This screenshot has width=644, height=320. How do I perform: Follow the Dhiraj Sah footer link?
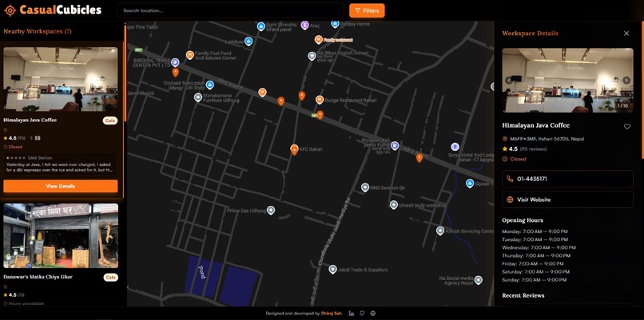332,314
